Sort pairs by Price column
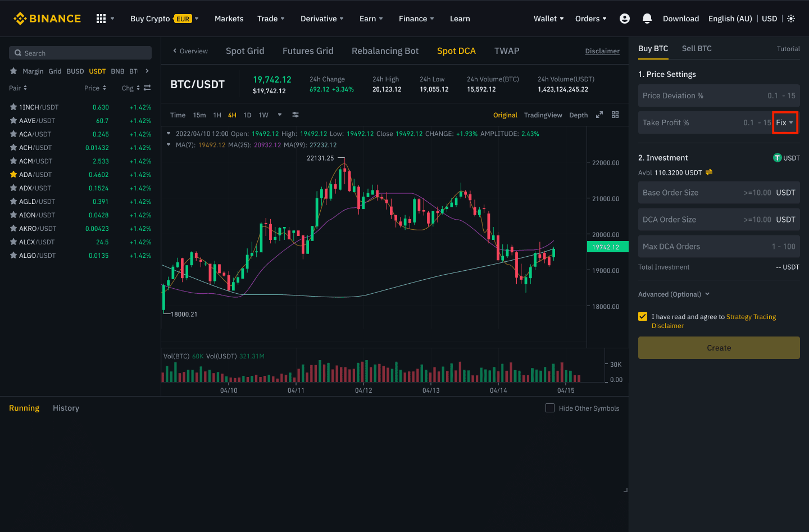Image resolution: width=809 pixels, height=532 pixels. click(x=95, y=88)
